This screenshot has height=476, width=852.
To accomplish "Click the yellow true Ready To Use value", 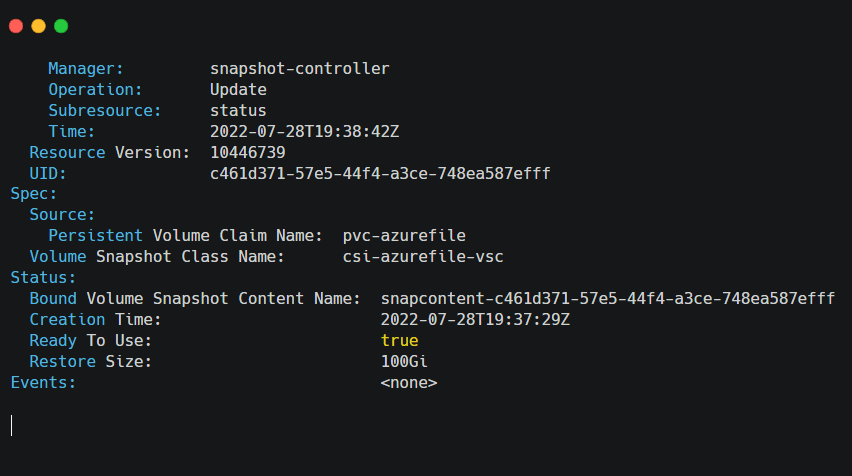I will (399, 341).
